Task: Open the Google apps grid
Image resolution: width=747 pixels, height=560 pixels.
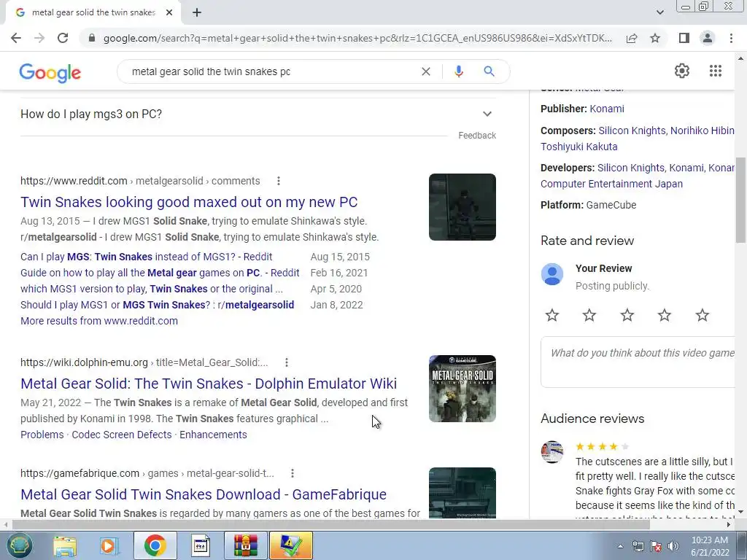Action: tap(715, 71)
